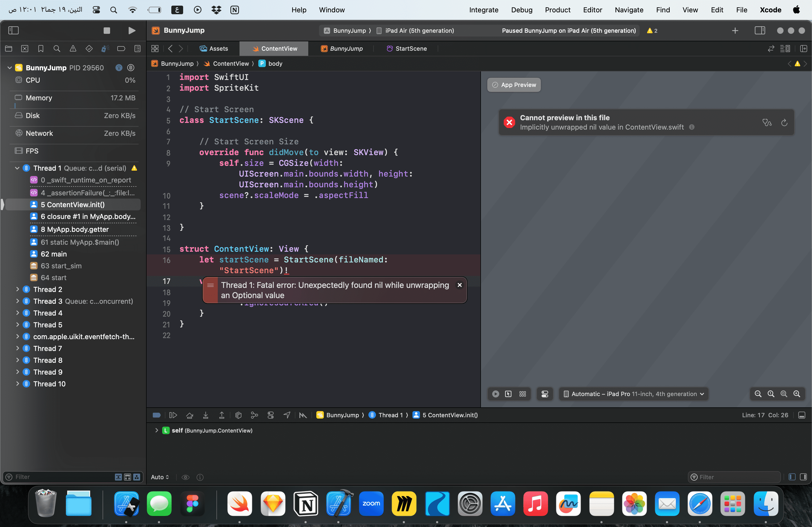Open the report navigator icon
The height and width of the screenshot is (527, 812).
click(x=137, y=48)
